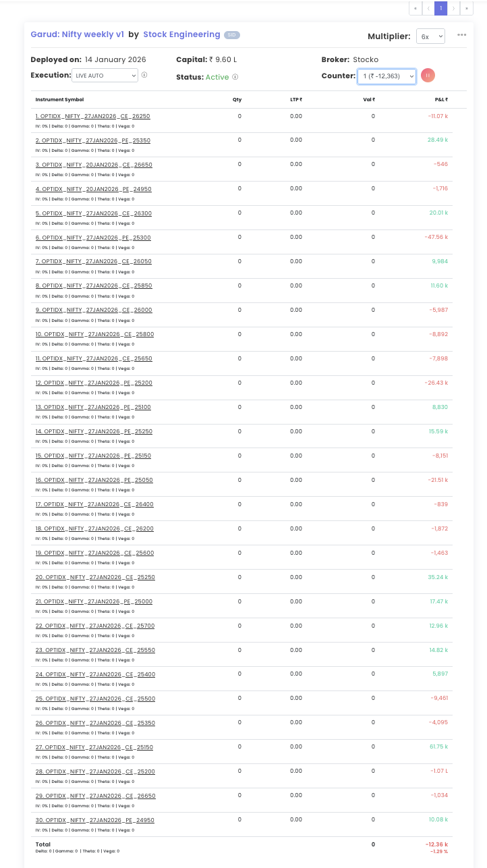Click the info icon next to Active status

[x=235, y=77]
